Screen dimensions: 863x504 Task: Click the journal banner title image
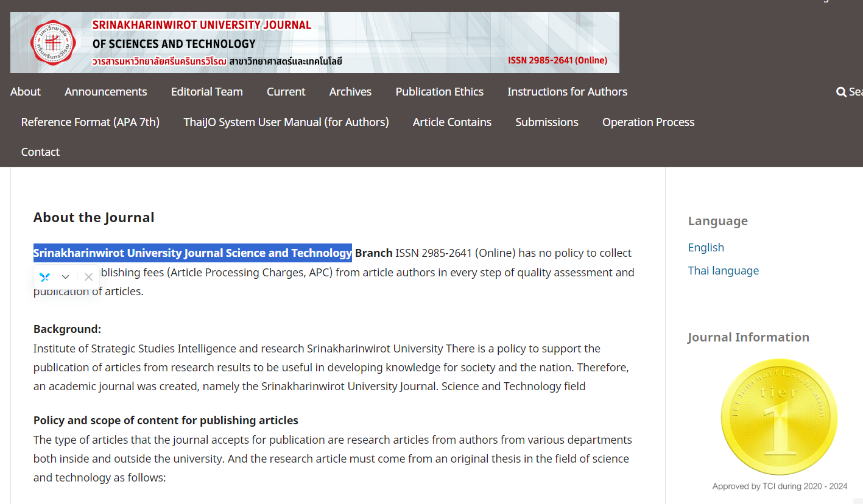pos(315,43)
